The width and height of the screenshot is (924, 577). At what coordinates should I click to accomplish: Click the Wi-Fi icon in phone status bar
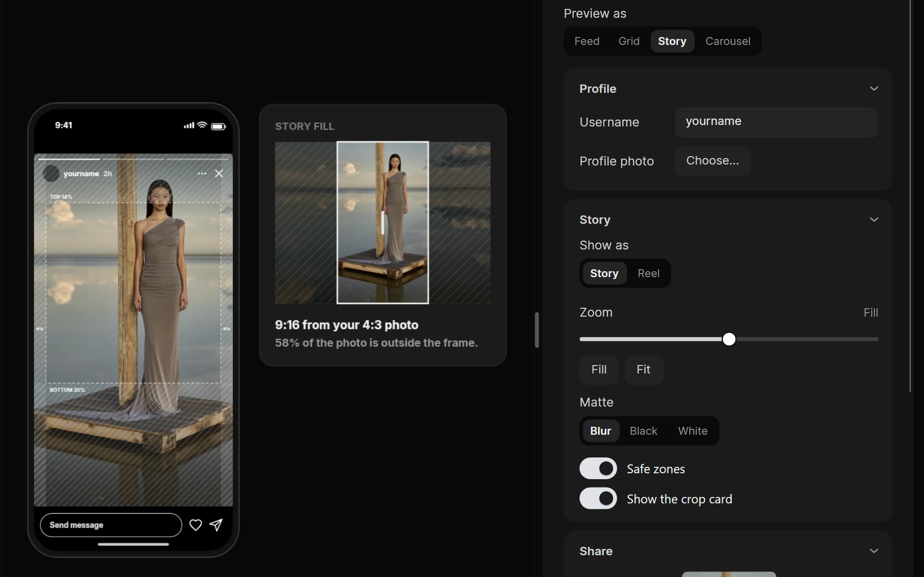coord(202,125)
